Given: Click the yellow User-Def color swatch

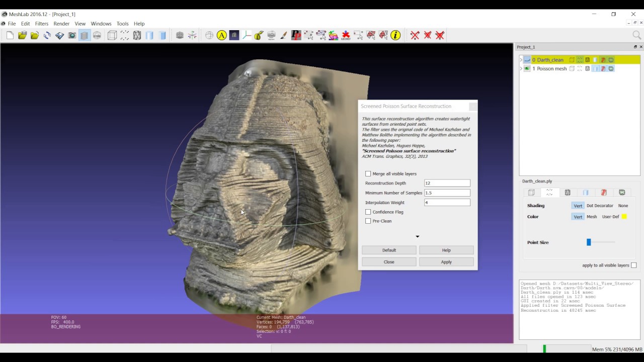Looking at the screenshot, I should point(624,217).
